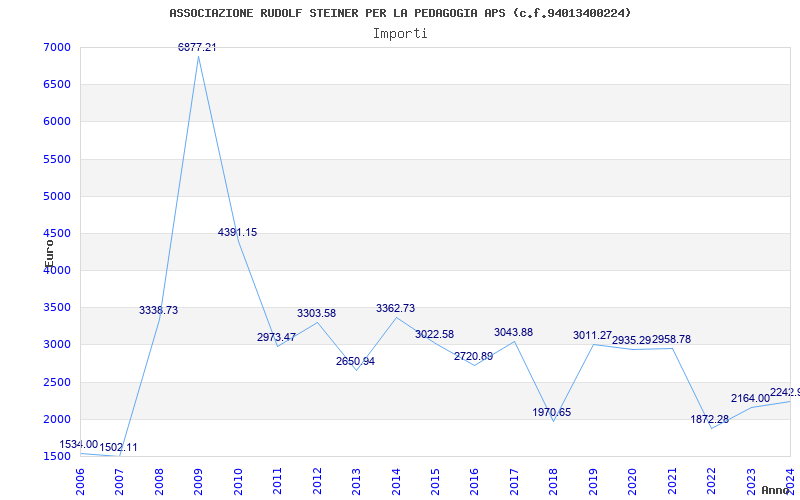Click the 3500 y-axis tick label
Viewport: 800px width, 500px height.
click(x=57, y=308)
